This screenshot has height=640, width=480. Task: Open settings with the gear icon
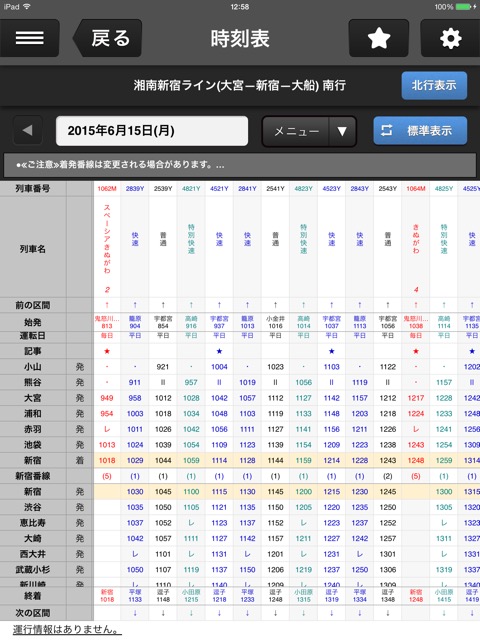(451, 38)
